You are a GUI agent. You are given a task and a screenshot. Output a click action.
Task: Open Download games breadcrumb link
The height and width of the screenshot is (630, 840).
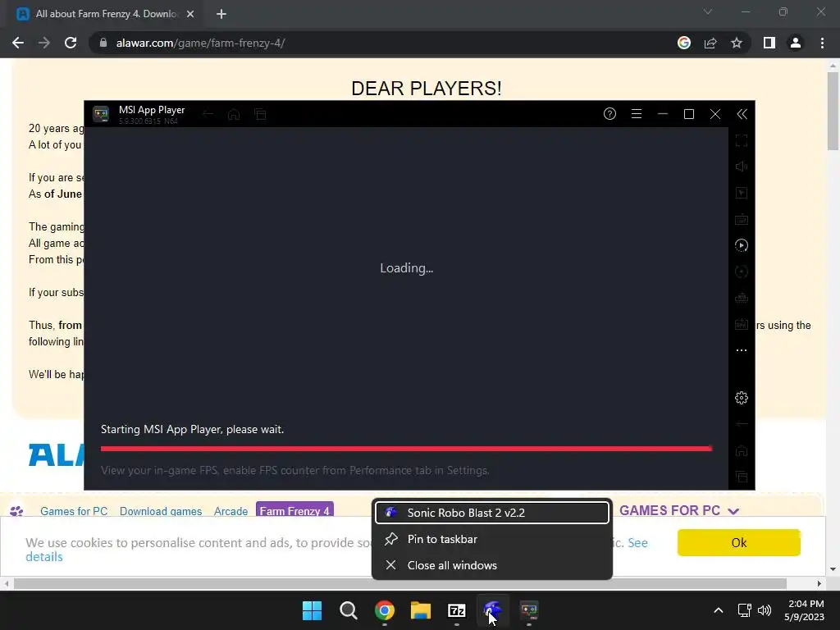coord(161,511)
